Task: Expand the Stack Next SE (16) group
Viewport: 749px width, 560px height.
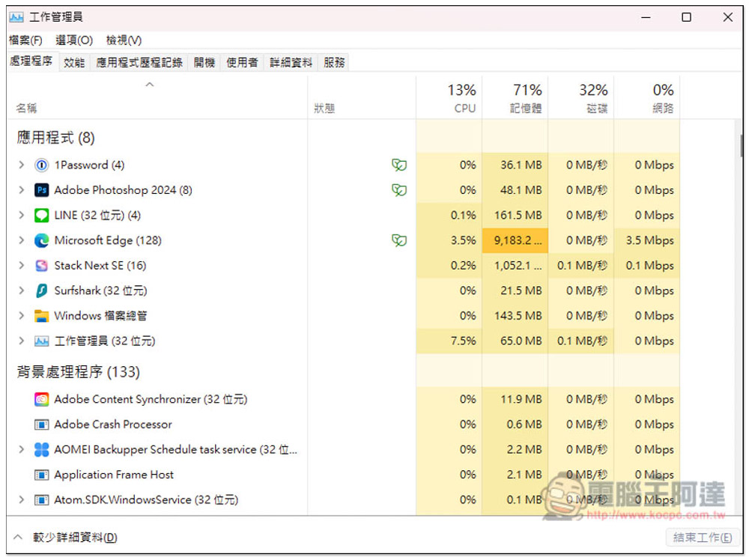Action: pos(21,265)
